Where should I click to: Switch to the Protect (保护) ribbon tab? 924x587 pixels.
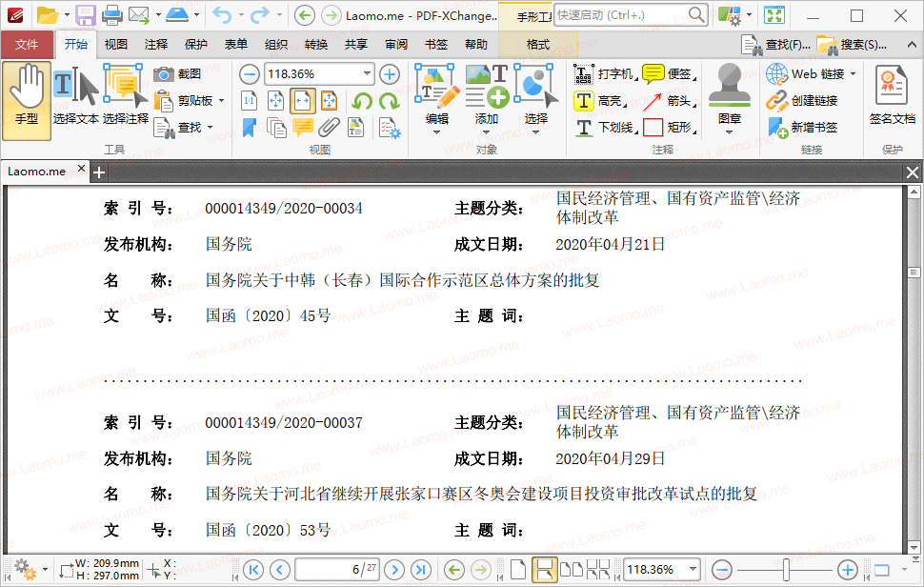[196, 45]
